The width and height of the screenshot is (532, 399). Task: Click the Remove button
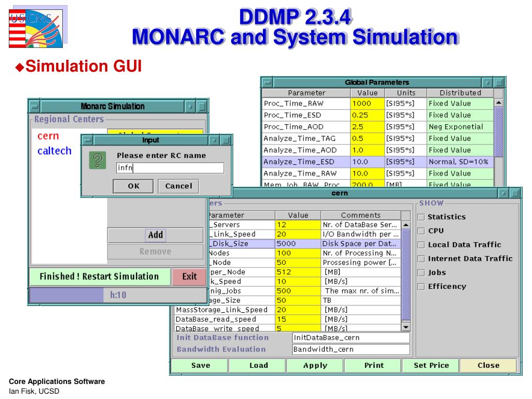tap(155, 251)
